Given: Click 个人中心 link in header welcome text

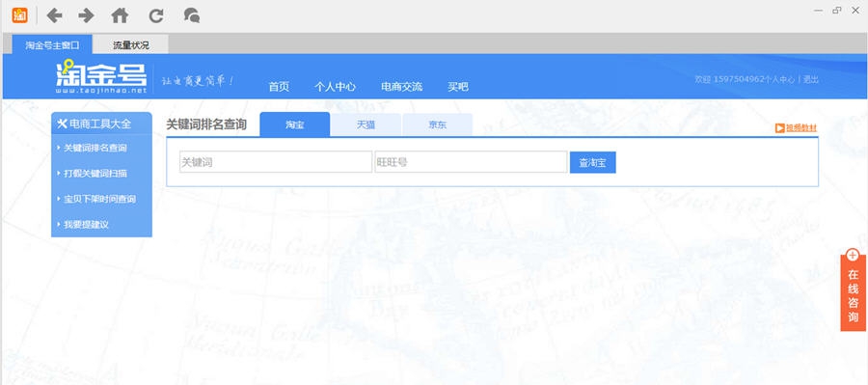Looking at the screenshot, I should point(779,79).
